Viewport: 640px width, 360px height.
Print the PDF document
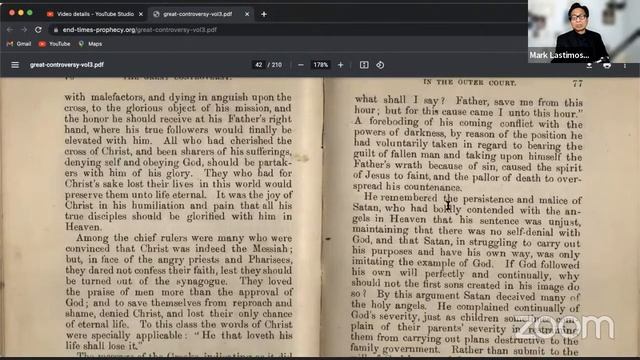(x=607, y=65)
